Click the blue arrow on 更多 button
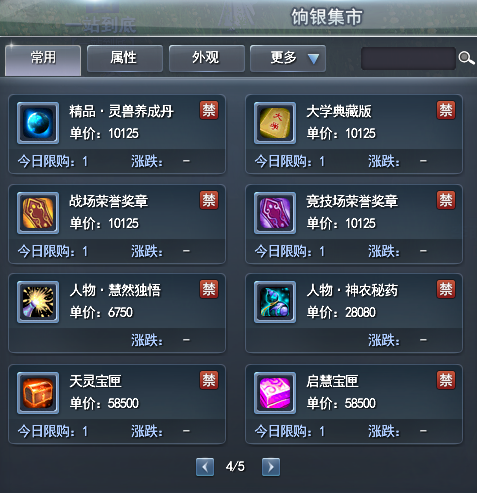 [x=313, y=59]
